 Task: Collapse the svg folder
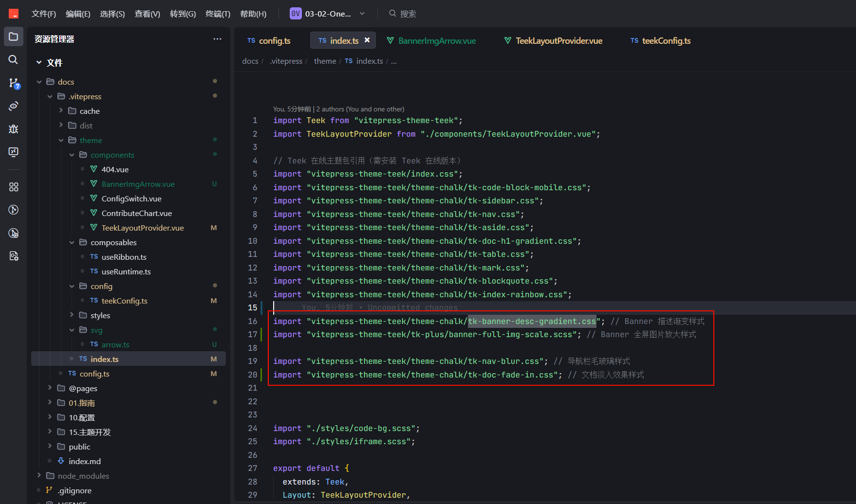72,330
